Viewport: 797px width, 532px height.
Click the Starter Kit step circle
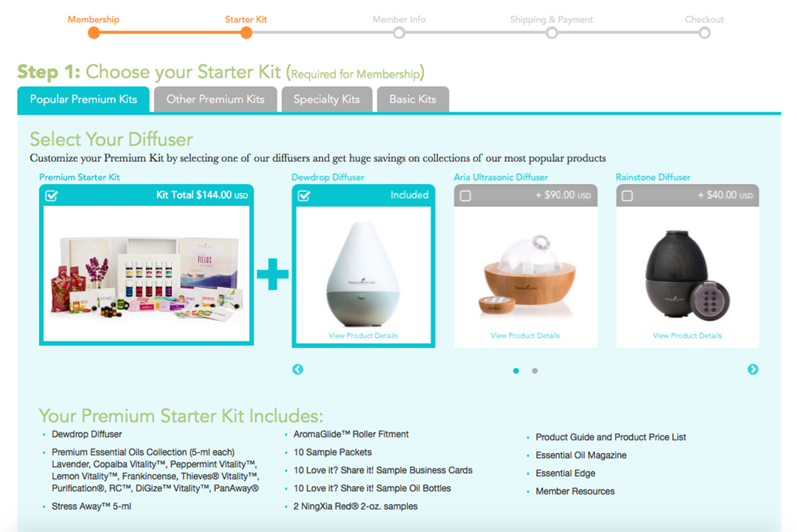[246, 33]
